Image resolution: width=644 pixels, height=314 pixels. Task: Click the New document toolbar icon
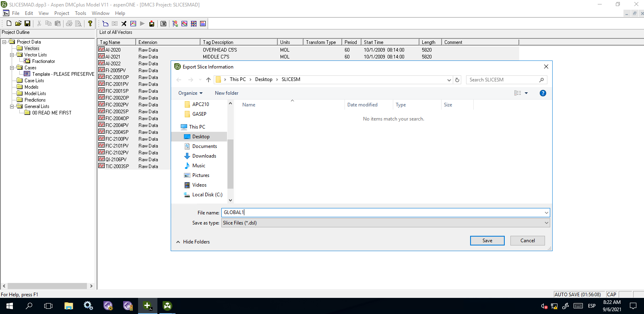tap(9, 24)
